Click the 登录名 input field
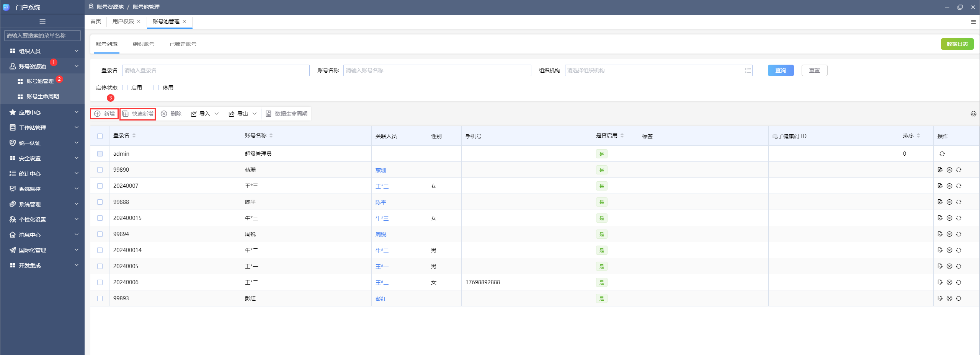This screenshot has height=355, width=980. (x=216, y=70)
